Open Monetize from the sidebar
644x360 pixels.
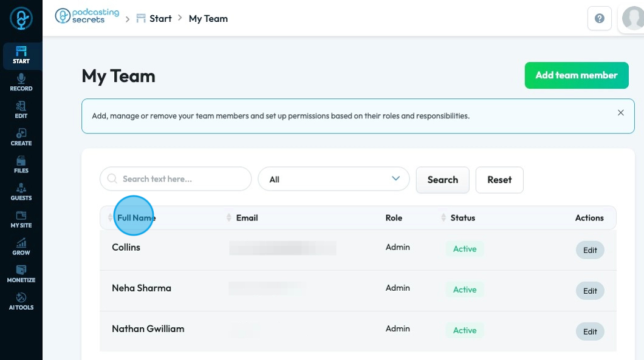[x=21, y=274]
